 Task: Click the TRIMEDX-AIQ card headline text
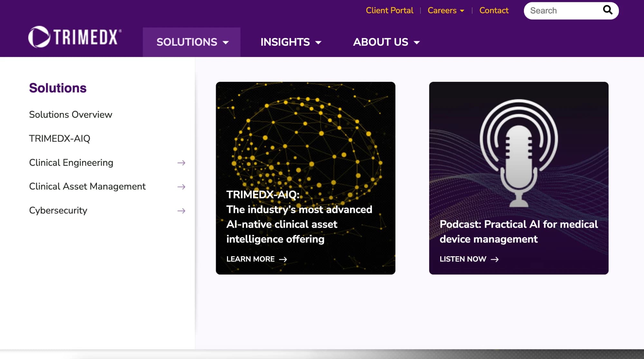coord(299,217)
